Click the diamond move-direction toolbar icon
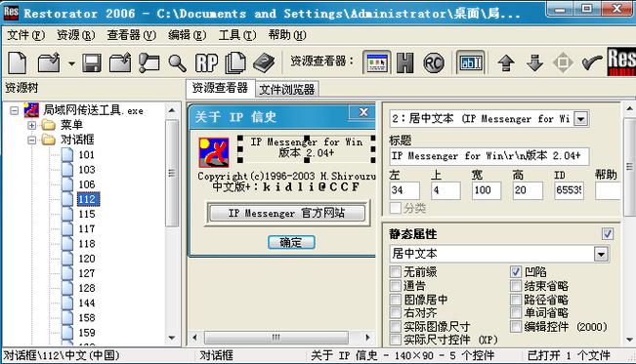The width and height of the screenshot is (636, 364). 563,62
